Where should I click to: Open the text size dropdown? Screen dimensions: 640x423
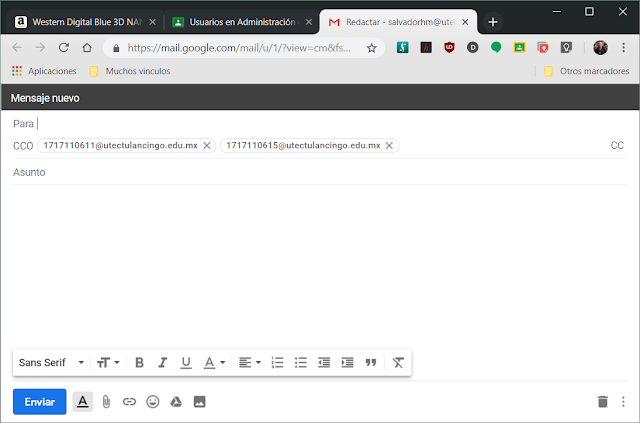108,363
